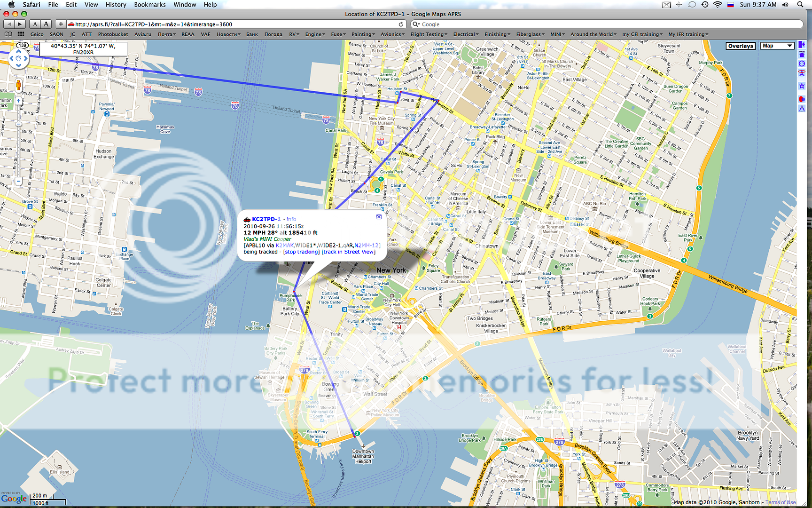Click the stop tracking link

coord(301,252)
